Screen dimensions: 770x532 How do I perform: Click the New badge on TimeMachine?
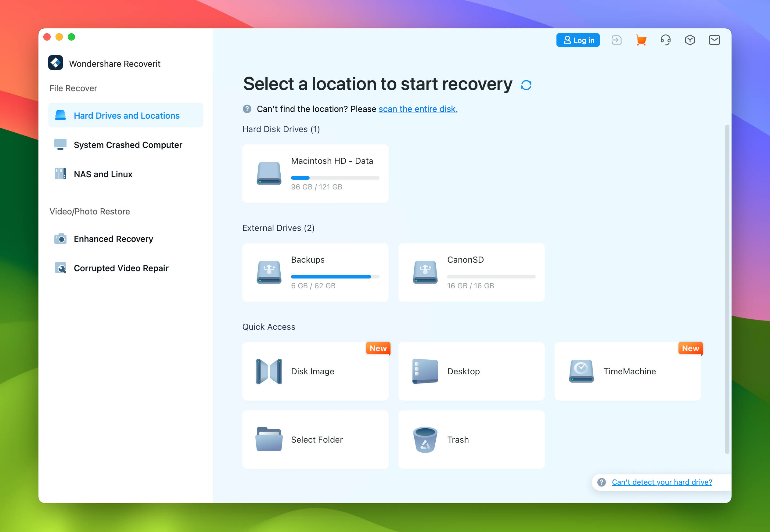pos(690,348)
